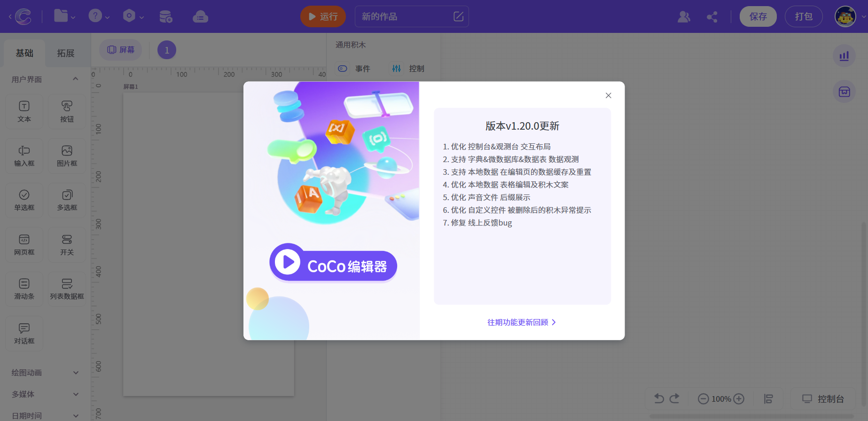
Task: Click the share icon
Action: tap(712, 17)
